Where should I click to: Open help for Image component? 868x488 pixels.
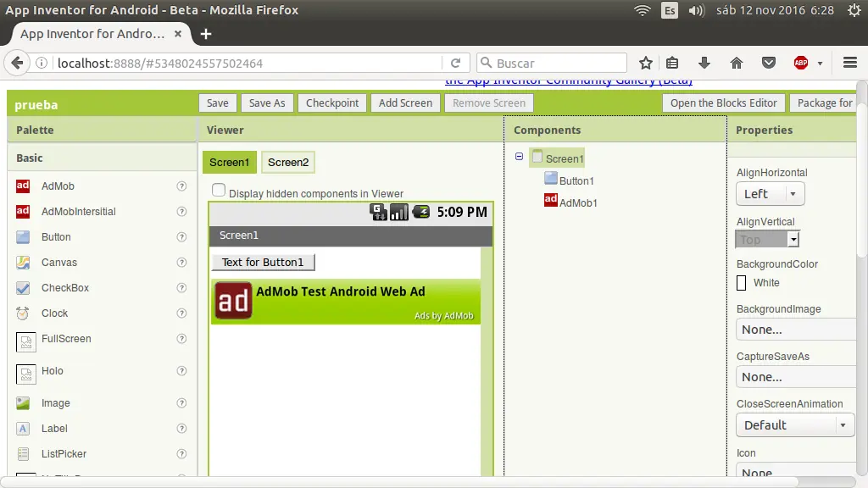pos(181,402)
